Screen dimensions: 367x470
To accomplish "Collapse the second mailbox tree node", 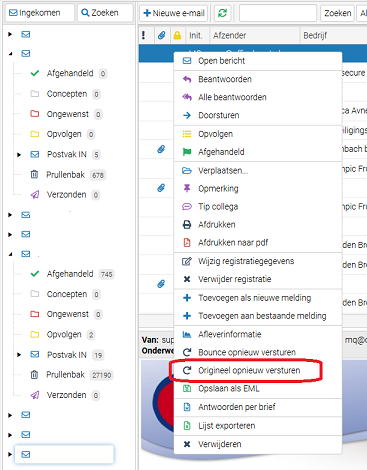I will click(10, 53).
